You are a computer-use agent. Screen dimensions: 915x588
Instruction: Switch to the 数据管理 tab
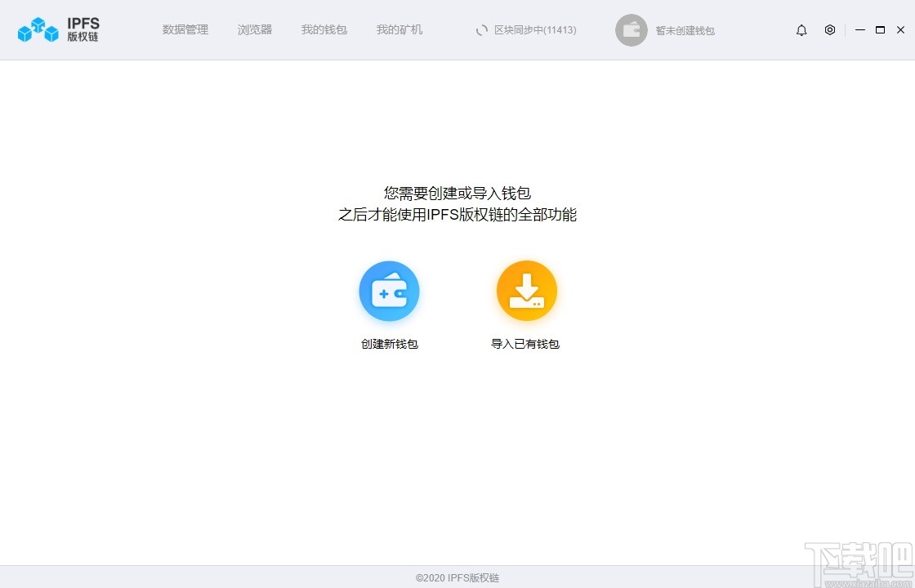(x=185, y=29)
